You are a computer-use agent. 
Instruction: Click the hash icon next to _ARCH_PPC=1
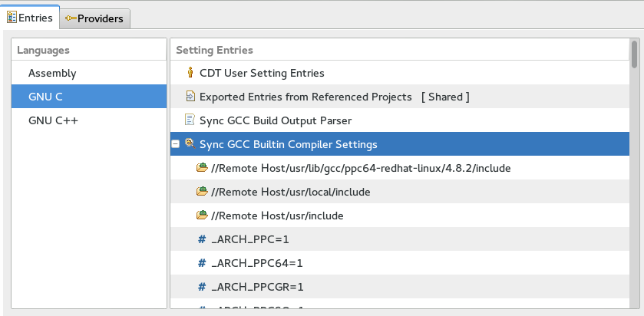pos(202,239)
